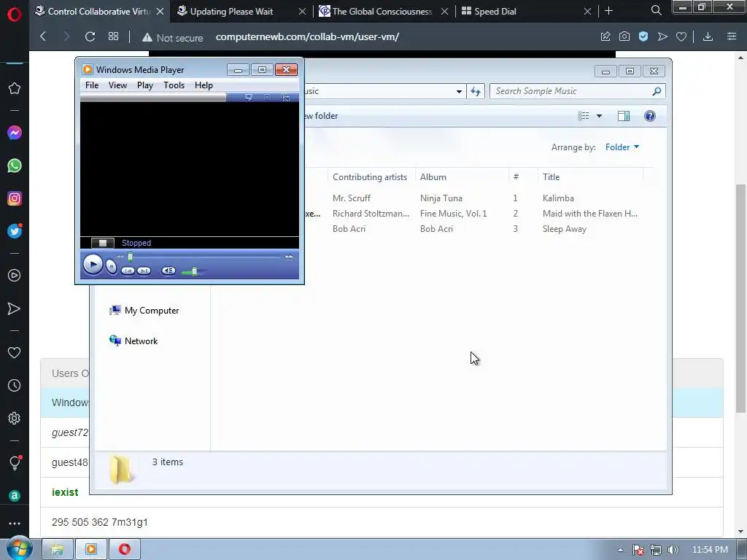Image resolution: width=747 pixels, height=560 pixels.
Task: Select My Computer in navigation pane
Action: [144, 311]
